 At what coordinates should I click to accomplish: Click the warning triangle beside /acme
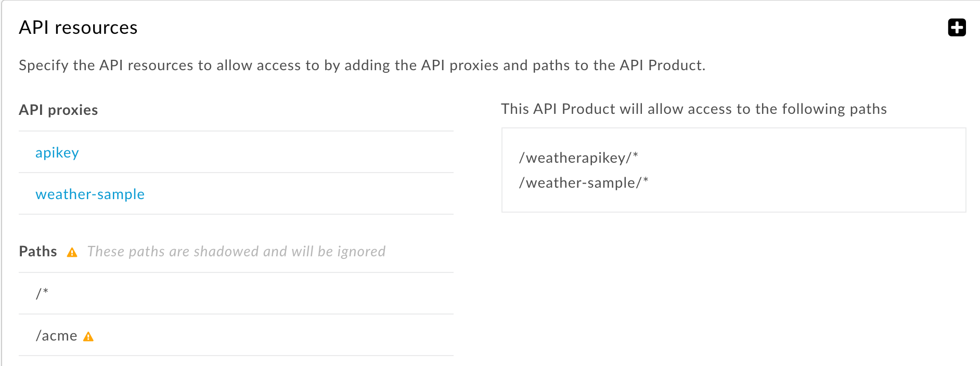pyautogui.click(x=89, y=337)
